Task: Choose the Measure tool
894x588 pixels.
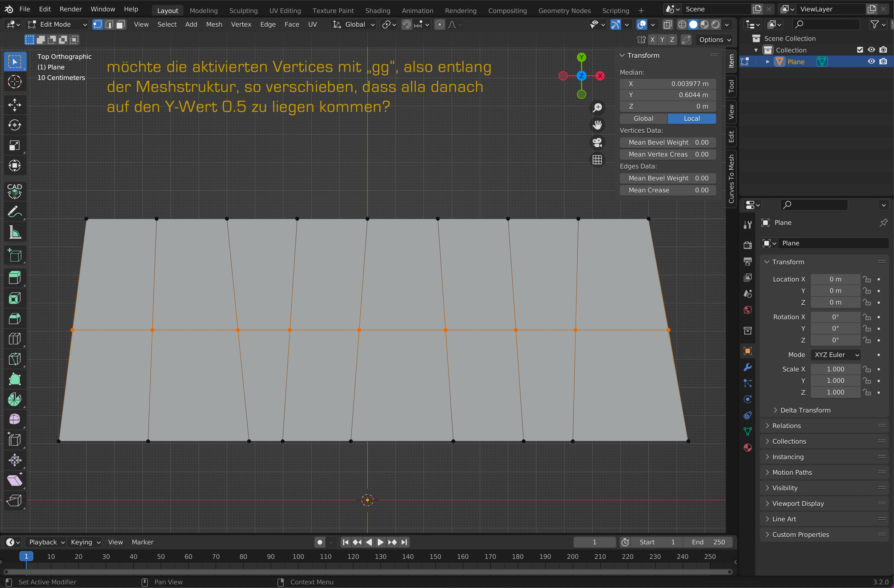Action: (x=15, y=233)
